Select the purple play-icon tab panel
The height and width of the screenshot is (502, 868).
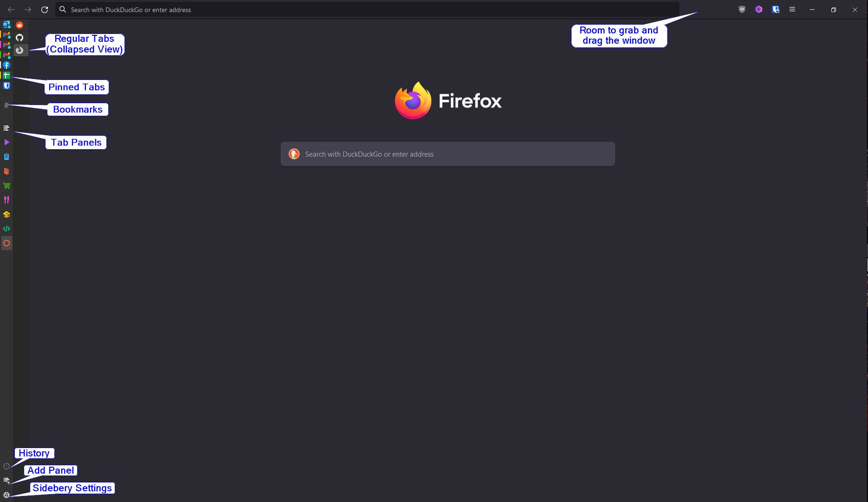point(7,142)
